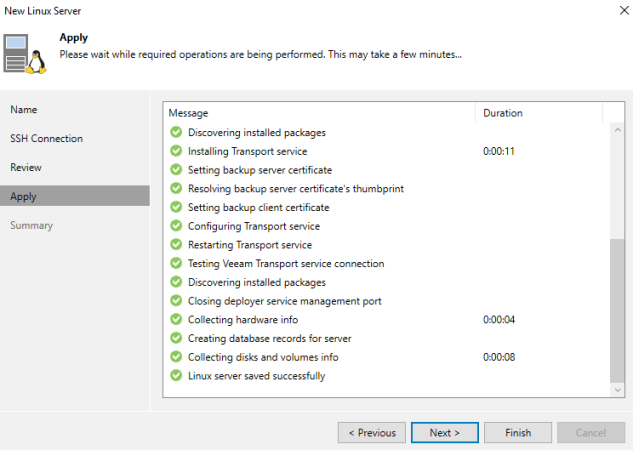This screenshot has height=450, width=633.
Task: Click the success icon for Restarting Transport service
Action: pyautogui.click(x=176, y=245)
